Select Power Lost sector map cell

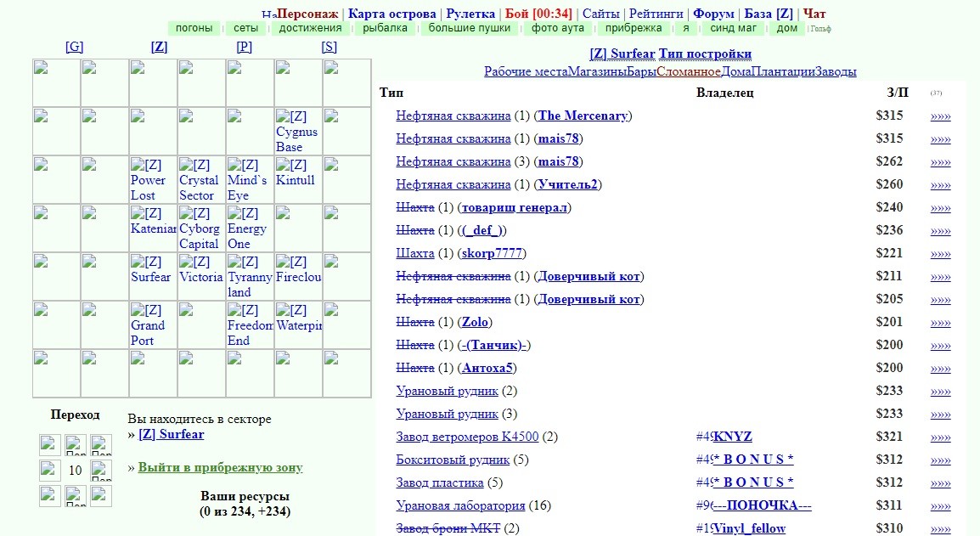[153, 180]
